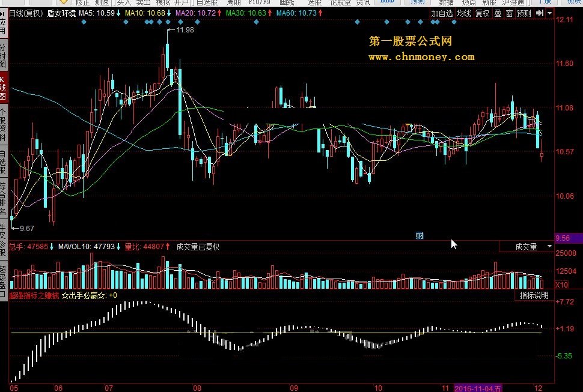This screenshot has width=583, height=392.
Task: Click the arrow-to-bar icon beside 预测
Action: 540,13
